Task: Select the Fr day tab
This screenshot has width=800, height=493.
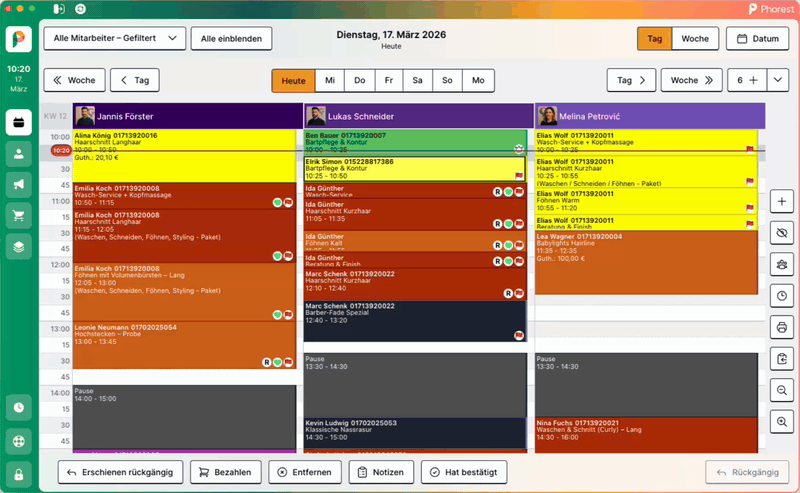Action: point(388,80)
